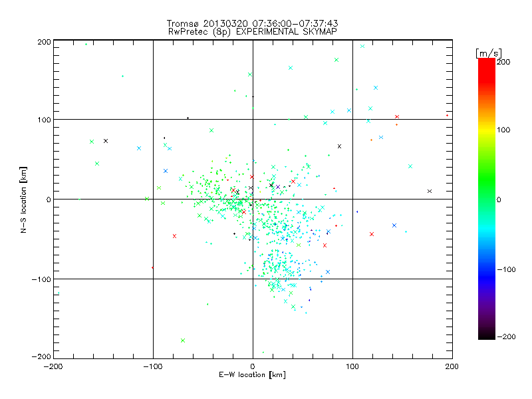Viewport: 532px width, 399px height.
Task: Click the lone green X marker near N-S -177
Action: click(x=183, y=340)
